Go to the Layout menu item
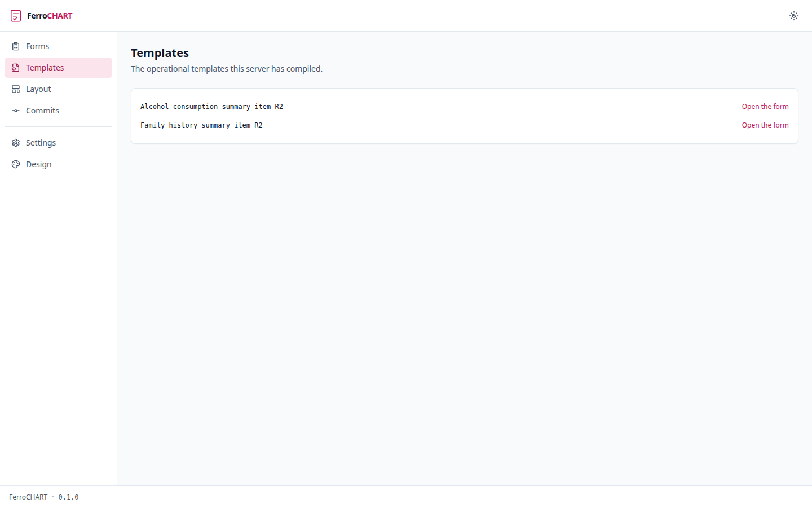Screen dimensions: 812x508 point(58,89)
